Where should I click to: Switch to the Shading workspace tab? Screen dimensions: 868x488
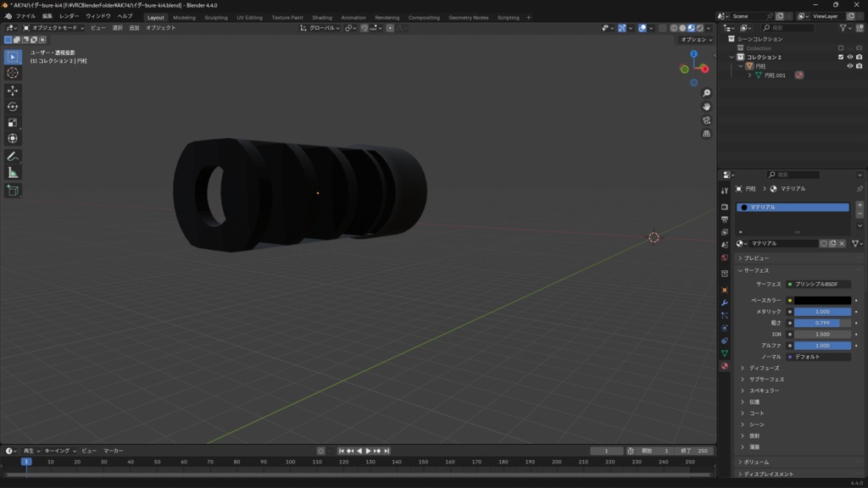(x=322, y=18)
